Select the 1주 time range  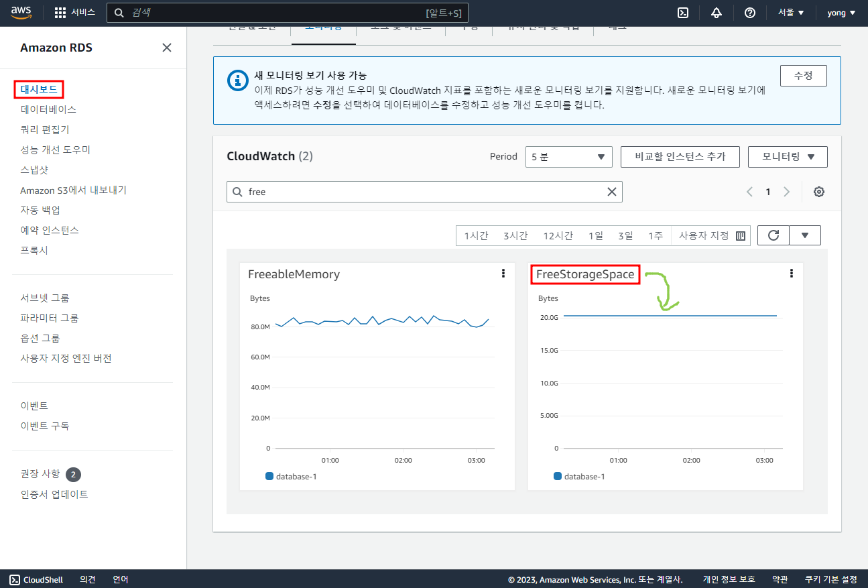[656, 236]
